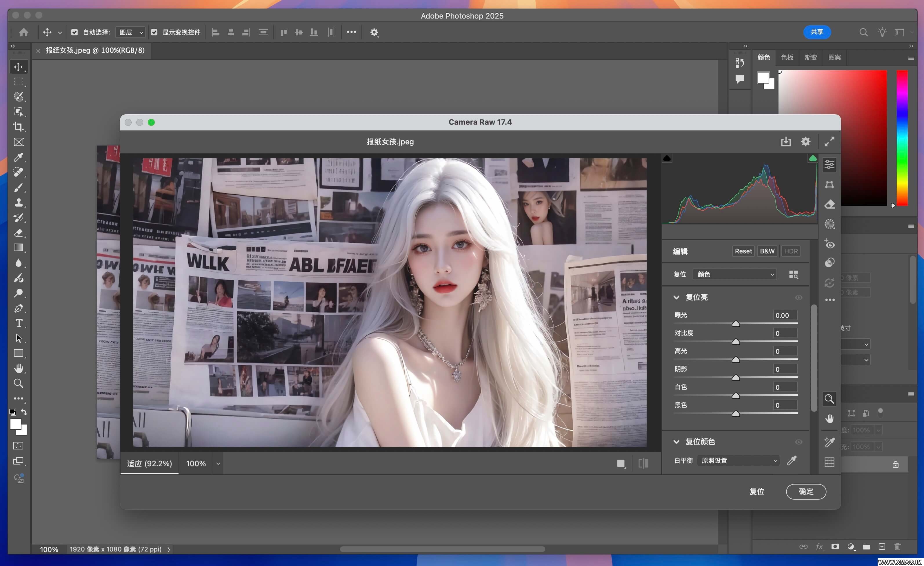Switch to 图案 panel tab
Image resolution: width=924 pixels, height=566 pixels.
click(x=834, y=57)
